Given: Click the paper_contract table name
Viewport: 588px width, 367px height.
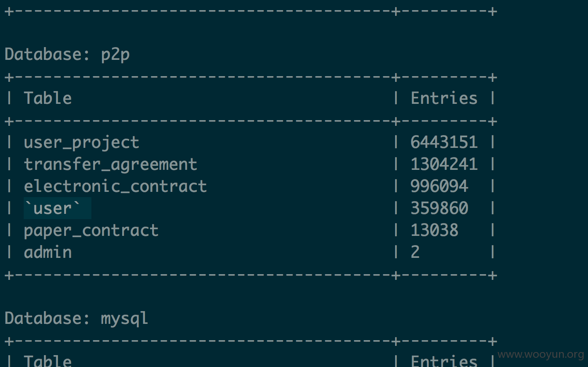Looking at the screenshot, I should click(91, 230).
